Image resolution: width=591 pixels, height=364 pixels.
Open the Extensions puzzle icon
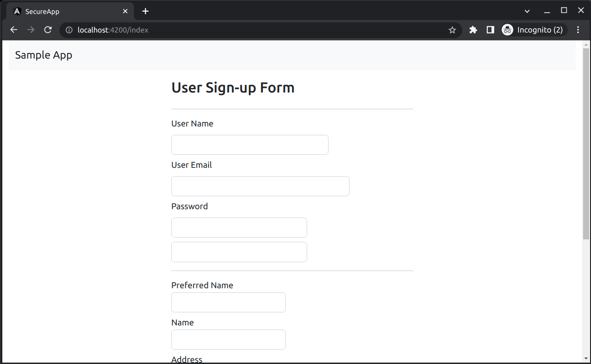point(473,30)
